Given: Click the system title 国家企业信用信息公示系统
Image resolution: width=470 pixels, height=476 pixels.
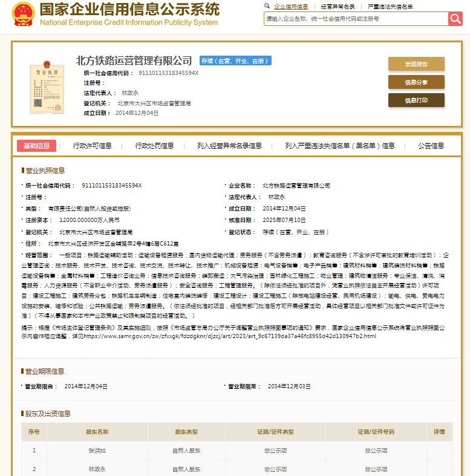Looking at the screenshot, I should tap(129, 9).
